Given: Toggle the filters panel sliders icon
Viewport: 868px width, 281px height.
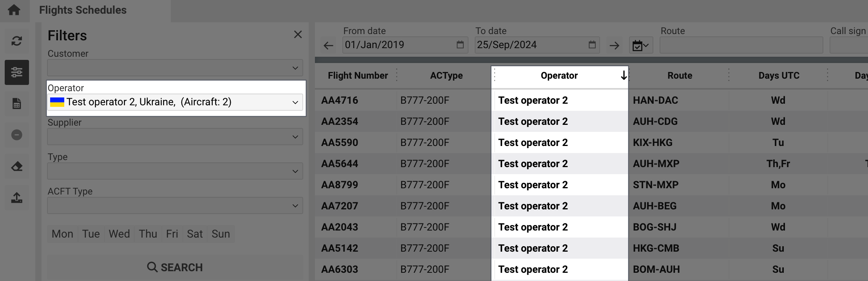Looking at the screenshot, I should [16, 72].
